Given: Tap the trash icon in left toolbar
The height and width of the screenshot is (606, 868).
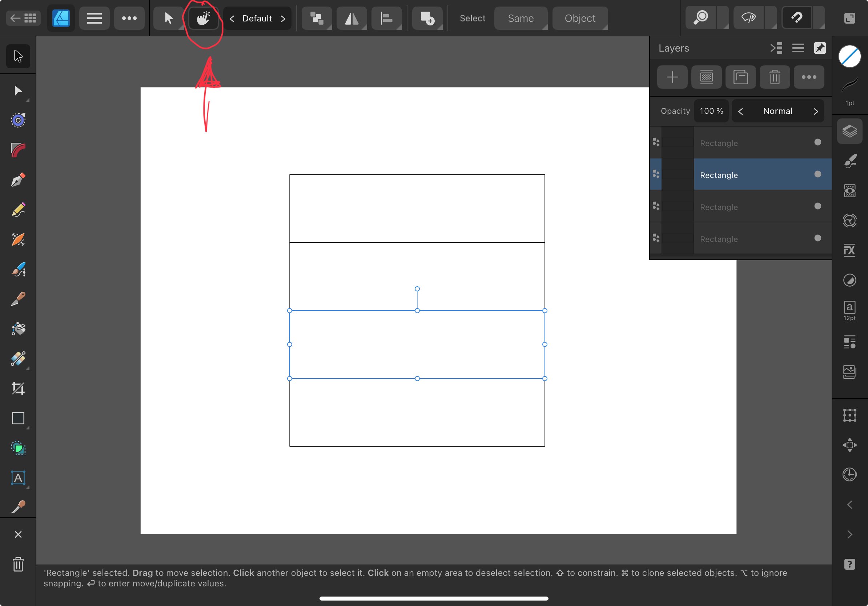Looking at the screenshot, I should (18, 564).
